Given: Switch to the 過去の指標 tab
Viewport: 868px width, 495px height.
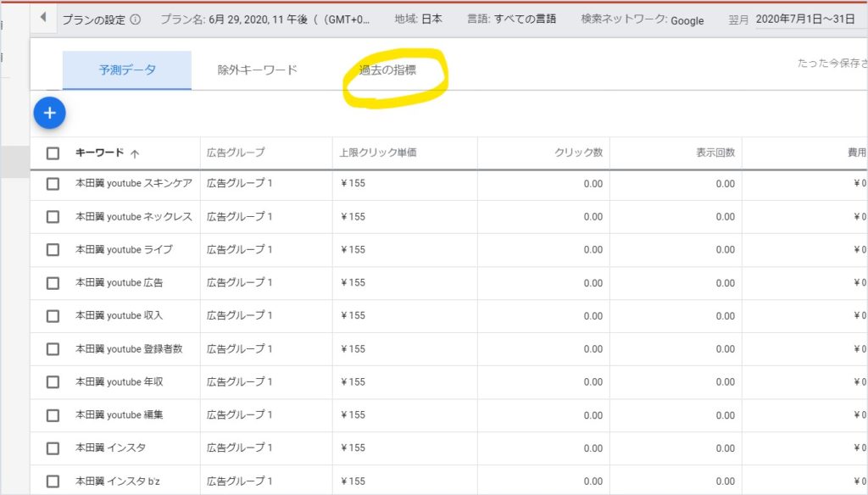Looking at the screenshot, I should click(387, 70).
